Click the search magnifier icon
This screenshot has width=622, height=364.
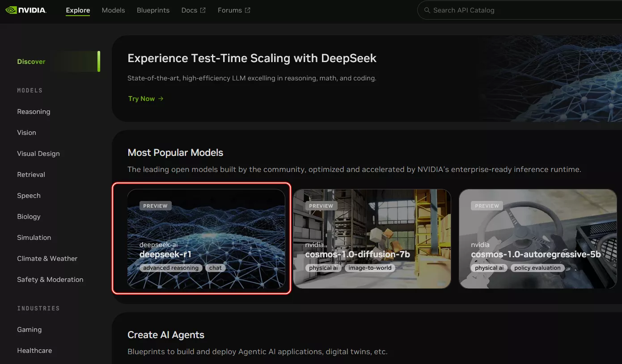pos(427,10)
